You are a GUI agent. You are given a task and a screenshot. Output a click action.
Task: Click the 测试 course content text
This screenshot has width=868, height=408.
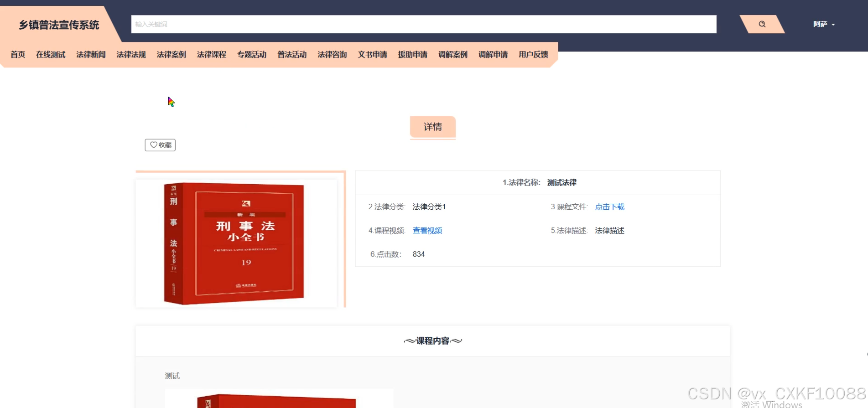(172, 376)
